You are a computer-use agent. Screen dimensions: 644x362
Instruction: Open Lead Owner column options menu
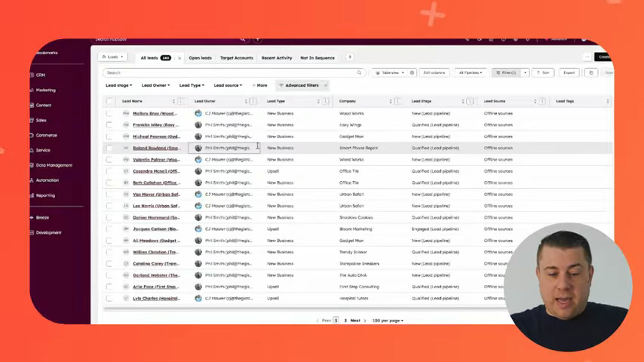[x=253, y=101]
